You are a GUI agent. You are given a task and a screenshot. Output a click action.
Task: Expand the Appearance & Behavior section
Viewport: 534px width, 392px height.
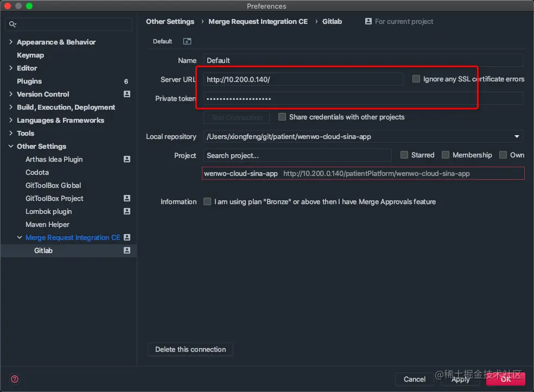[11, 42]
